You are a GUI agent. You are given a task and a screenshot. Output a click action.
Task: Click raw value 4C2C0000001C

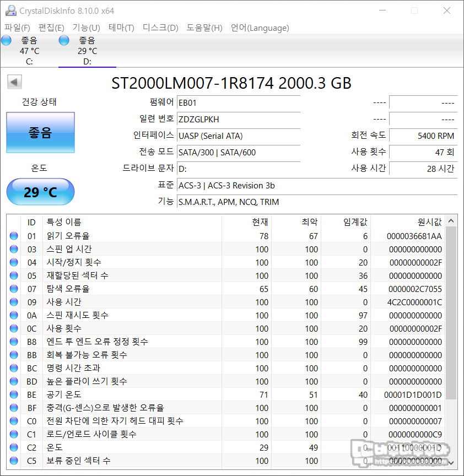click(x=414, y=302)
